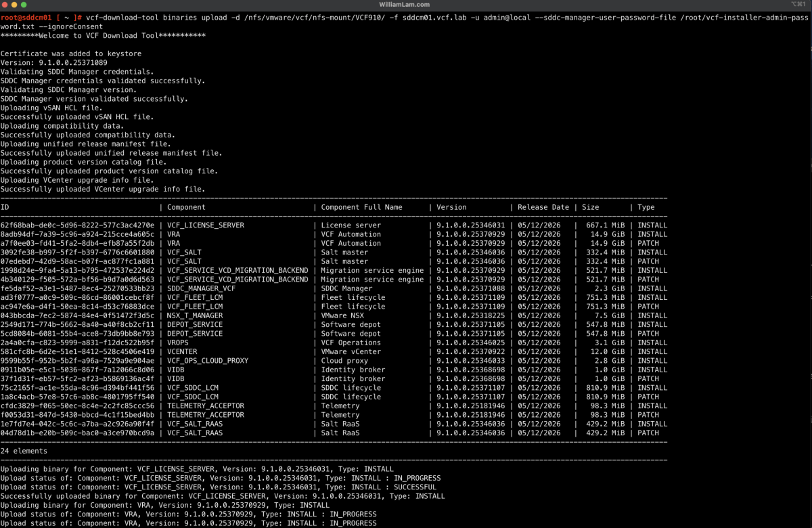The height and width of the screenshot is (528, 812).
Task: Click the ID column header
Action: pyautogui.click(x=5, y=207)
